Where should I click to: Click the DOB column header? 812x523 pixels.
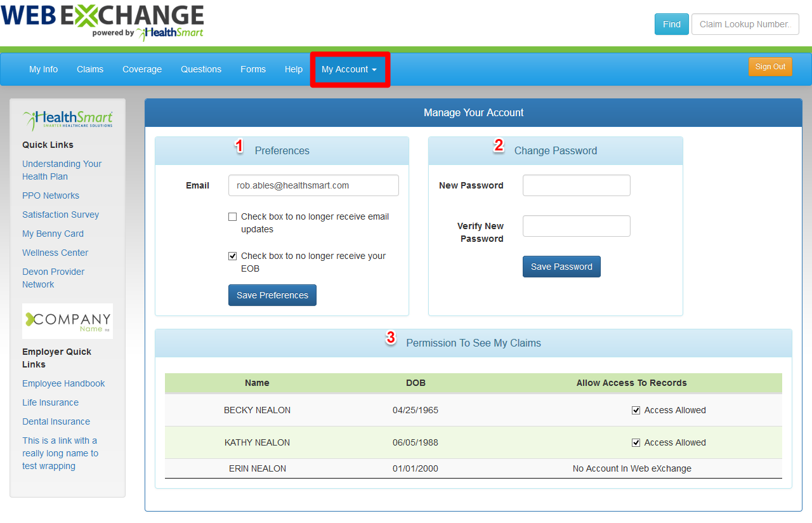click(416, 383)
